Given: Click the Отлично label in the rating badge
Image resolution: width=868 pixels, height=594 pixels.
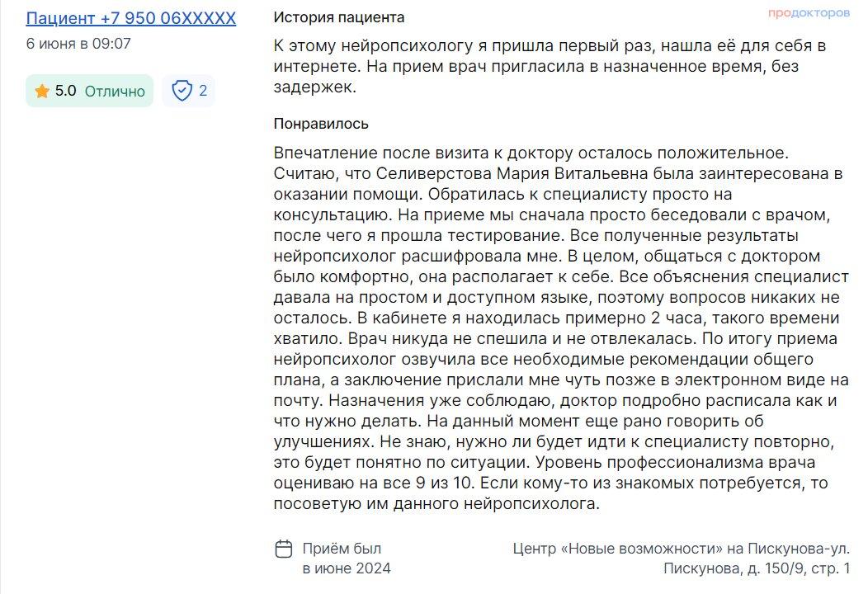Looking at the screenshot, I should click(115, 91).
